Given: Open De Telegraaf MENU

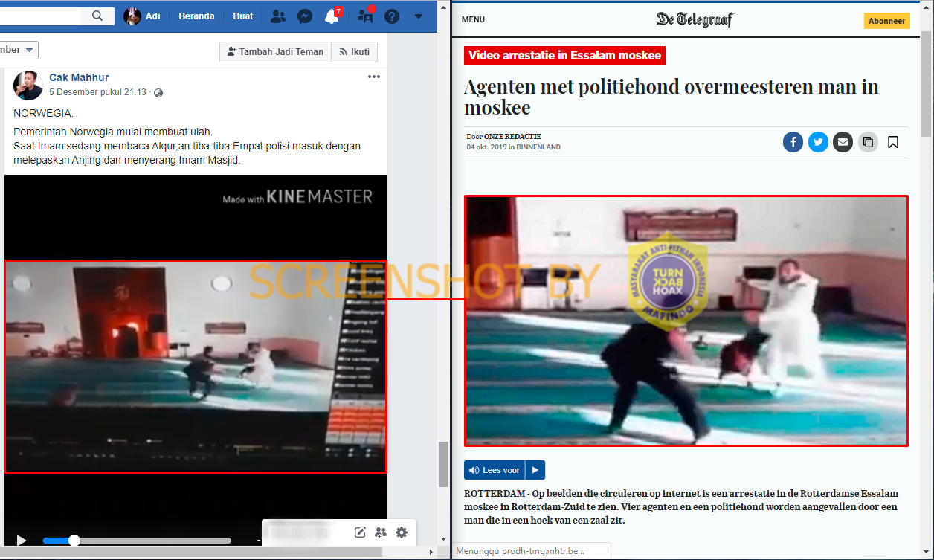Looking at the screenshot, I should [473, 20].
